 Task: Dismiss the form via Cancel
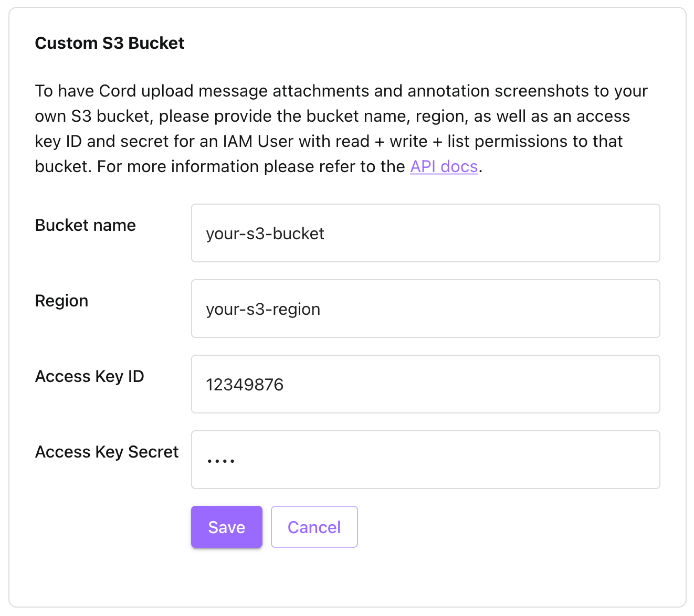314,527
